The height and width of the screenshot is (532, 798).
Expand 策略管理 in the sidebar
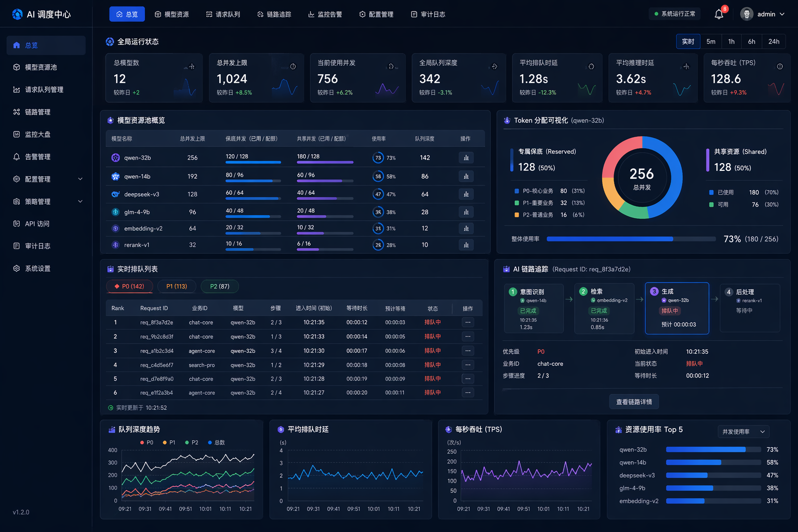click(80, 201)
